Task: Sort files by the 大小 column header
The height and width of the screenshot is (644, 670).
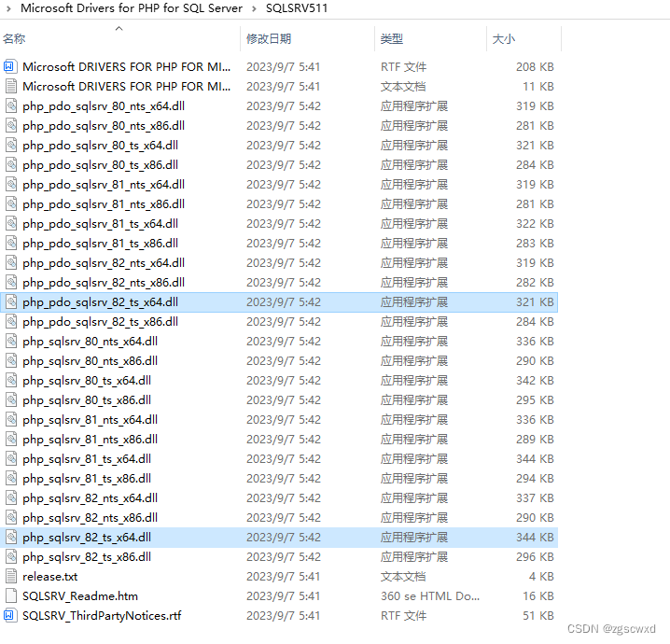Action: (504, 39)
